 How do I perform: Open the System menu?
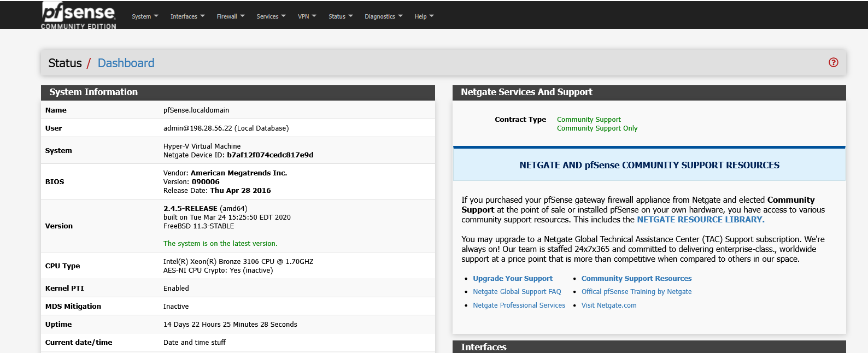click(x=145, y=16)
